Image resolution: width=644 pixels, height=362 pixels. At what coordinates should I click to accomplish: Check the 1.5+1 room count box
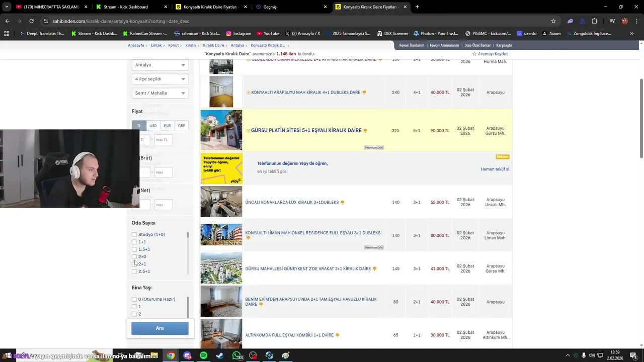tap(134, 249)
